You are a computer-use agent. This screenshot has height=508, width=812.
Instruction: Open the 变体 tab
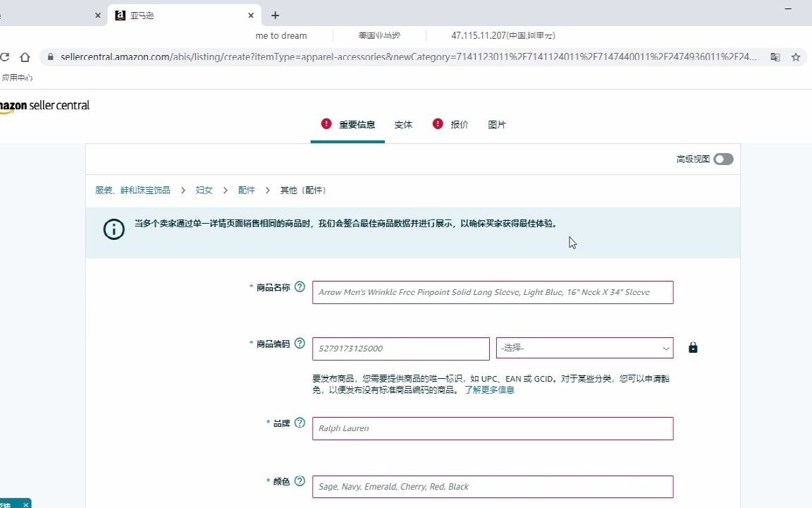[x=403, y=124]
